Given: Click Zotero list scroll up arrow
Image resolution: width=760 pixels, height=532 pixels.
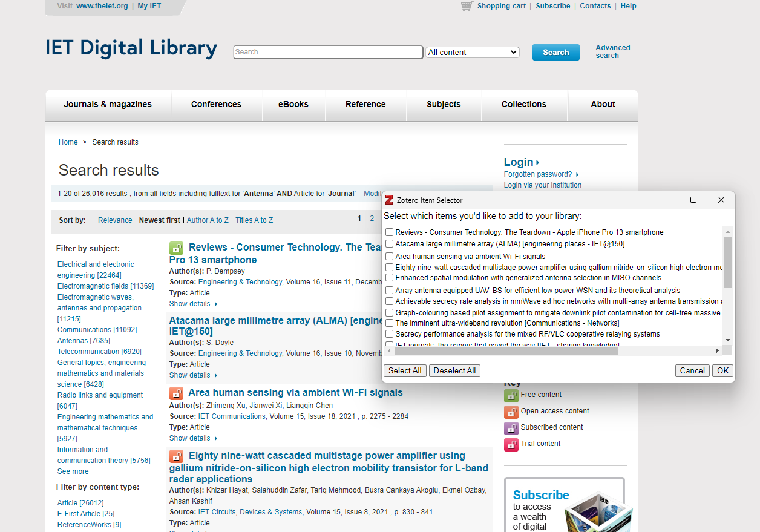Looking at the screenshot, I should 727,232.
